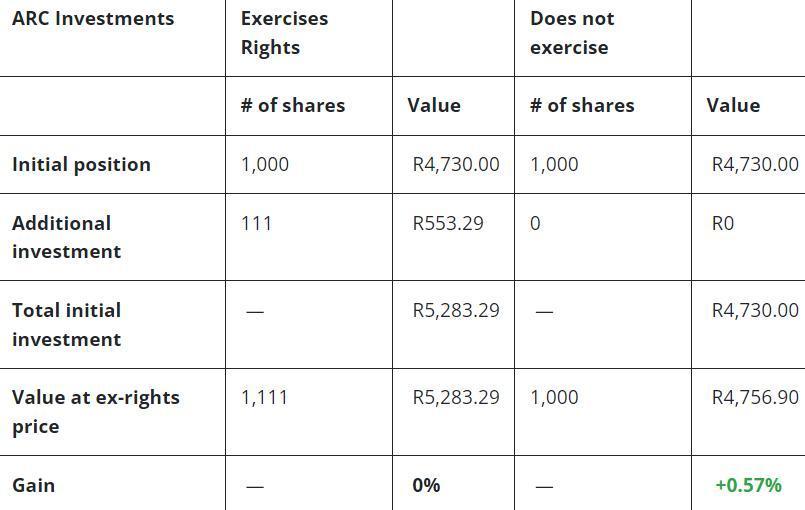
Task: Click the Initial position row label
Action: click(81, 165)
